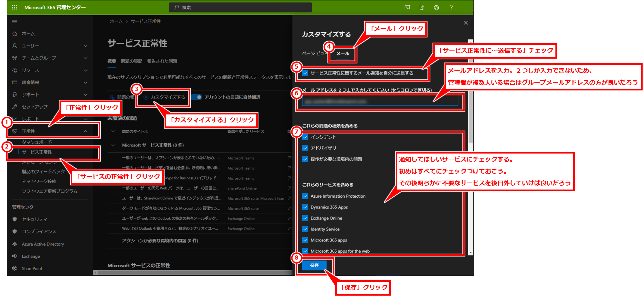644x297 pixels.
Task: Open ダッシュボード under 正常性
Action: pyautogui.click(x=37, y=142)
